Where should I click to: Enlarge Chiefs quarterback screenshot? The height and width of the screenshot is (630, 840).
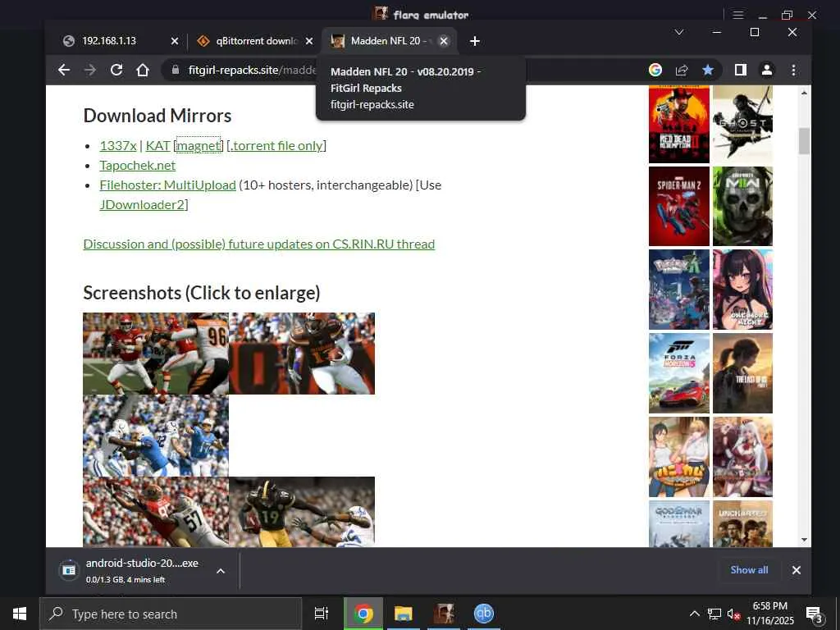click(156, 354)
